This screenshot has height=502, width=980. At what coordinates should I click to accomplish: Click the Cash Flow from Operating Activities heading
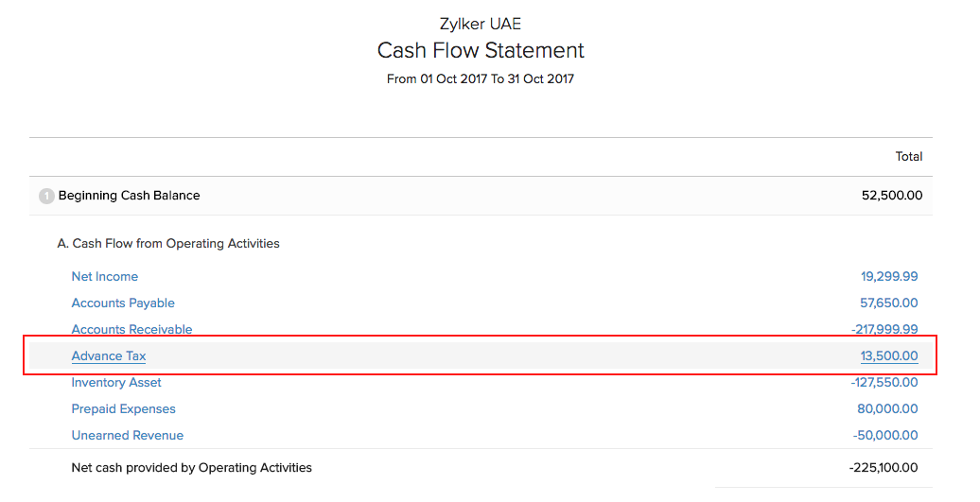tap(168, 244)
